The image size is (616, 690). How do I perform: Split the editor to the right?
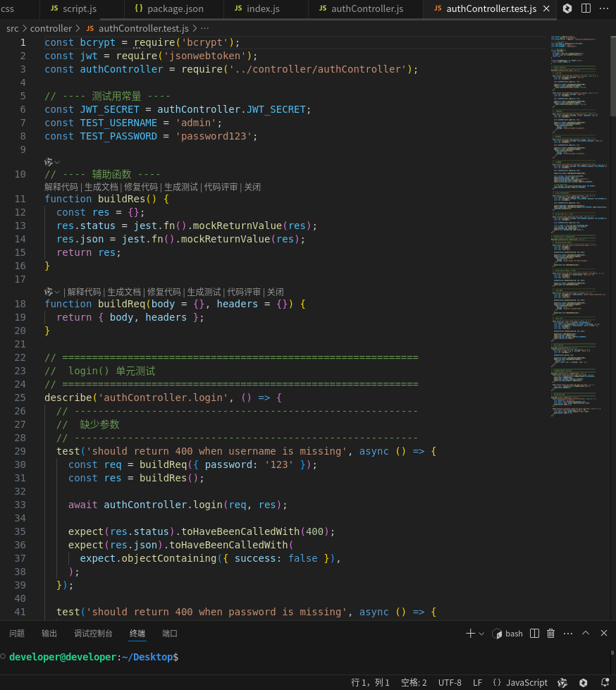pos(586,8)
